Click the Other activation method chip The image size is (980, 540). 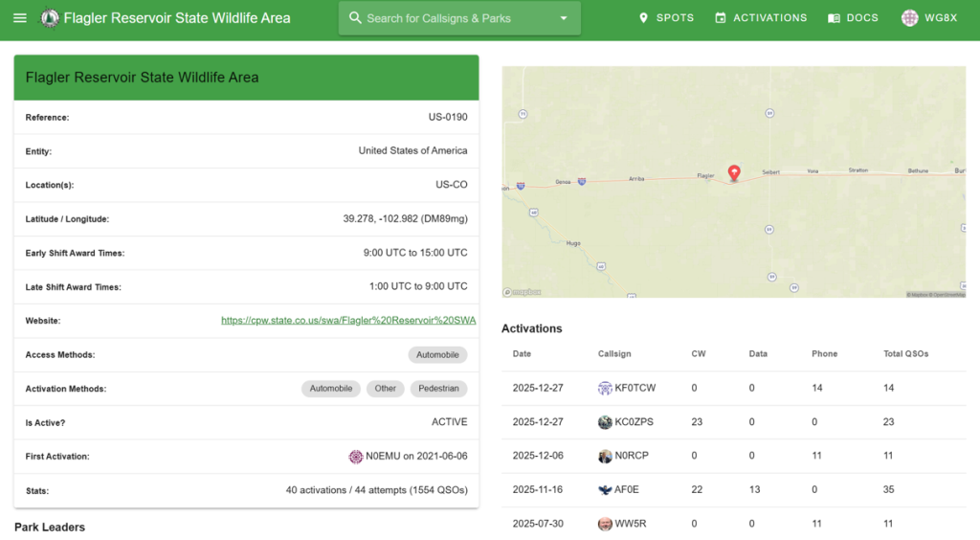click(385, 389)
